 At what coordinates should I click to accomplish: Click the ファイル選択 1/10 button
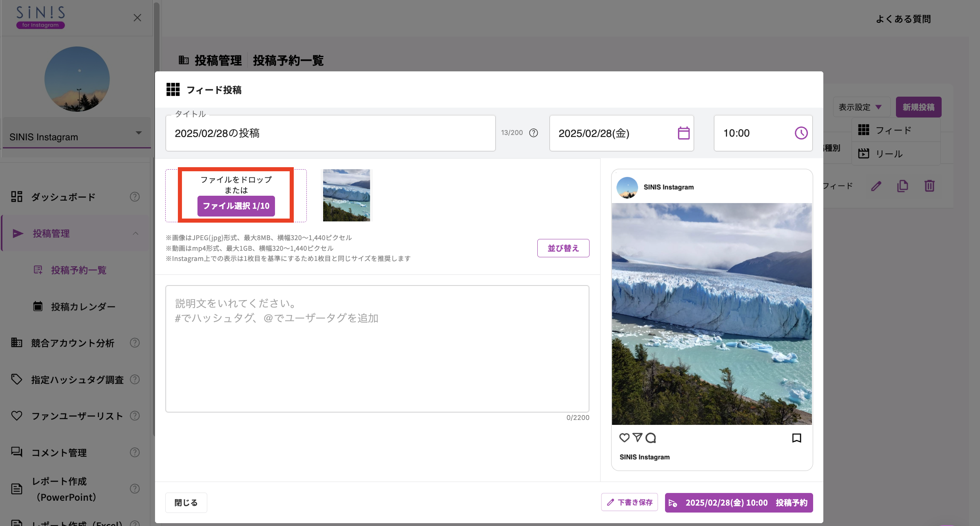coord(236,206)
